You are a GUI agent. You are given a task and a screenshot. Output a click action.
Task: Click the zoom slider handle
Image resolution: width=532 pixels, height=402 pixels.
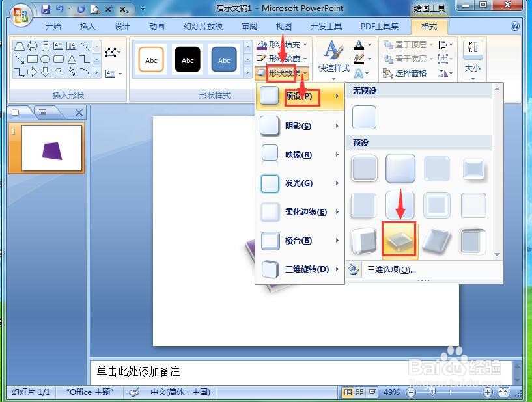pos(432,392)
